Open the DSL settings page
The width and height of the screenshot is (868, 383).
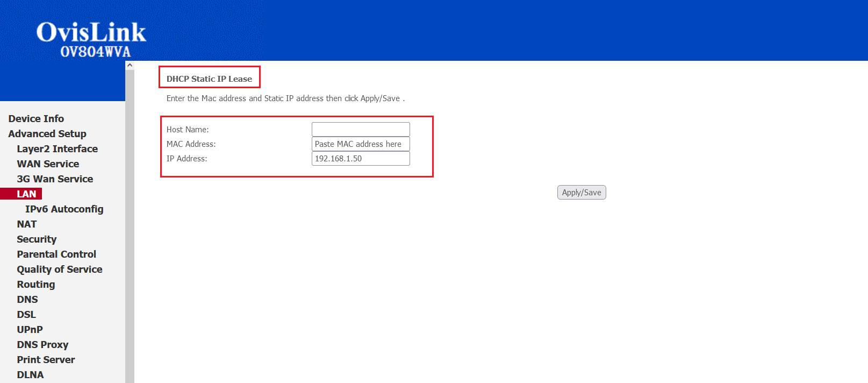click(26, 315)
